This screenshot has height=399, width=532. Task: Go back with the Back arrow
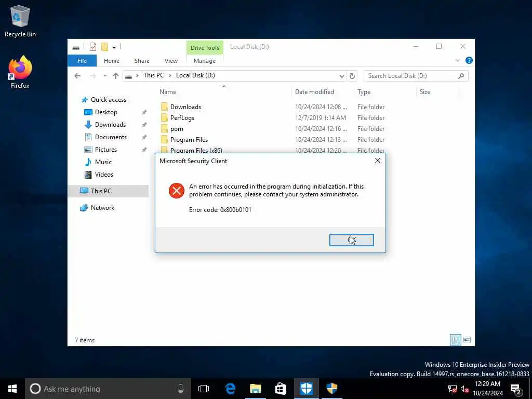[x=77, y=76]
